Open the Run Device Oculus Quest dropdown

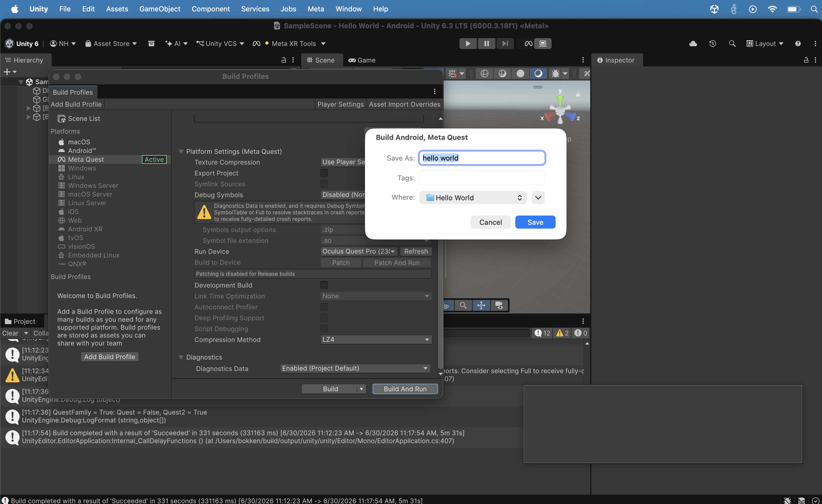pyautogui.click(x=359, y=251)
